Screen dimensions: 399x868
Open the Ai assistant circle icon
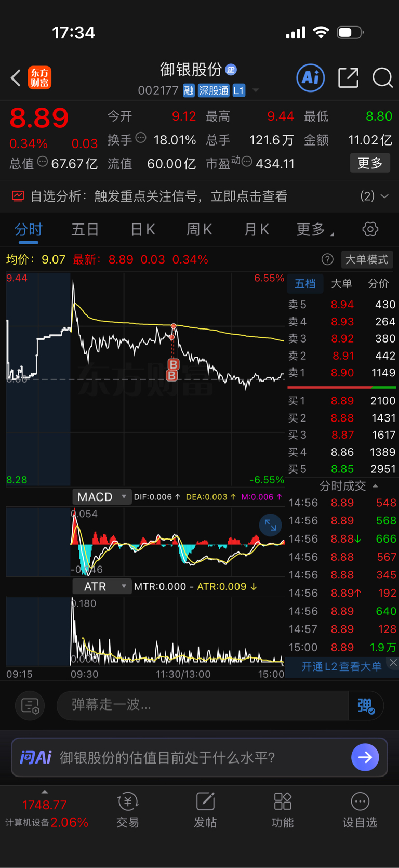[x=311, y=78]
